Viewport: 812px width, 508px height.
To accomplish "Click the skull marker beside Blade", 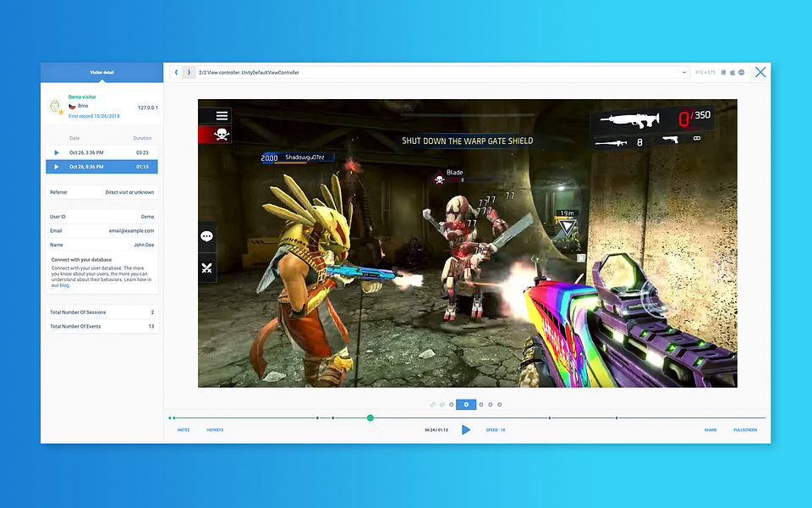I will 439,179.
